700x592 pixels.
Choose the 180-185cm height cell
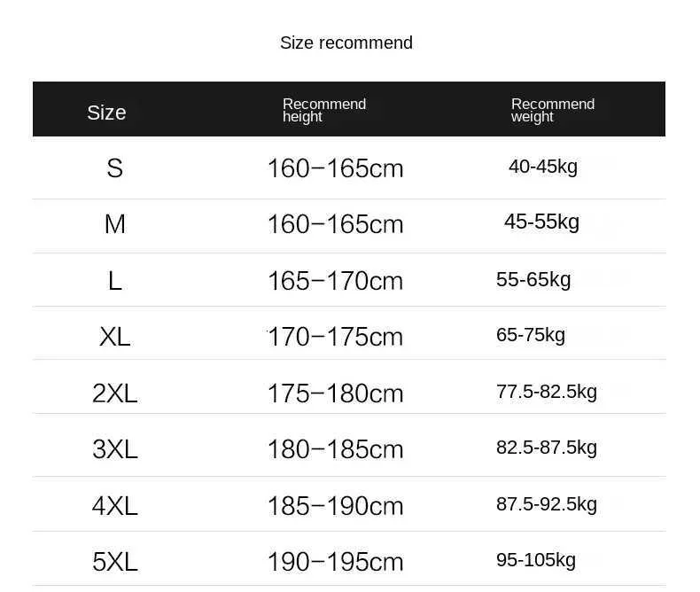pyautogui.click(x=335, y=449)
